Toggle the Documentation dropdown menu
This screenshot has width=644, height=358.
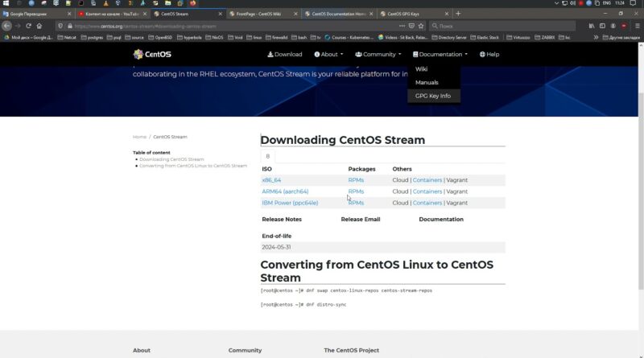coord(440,54)
